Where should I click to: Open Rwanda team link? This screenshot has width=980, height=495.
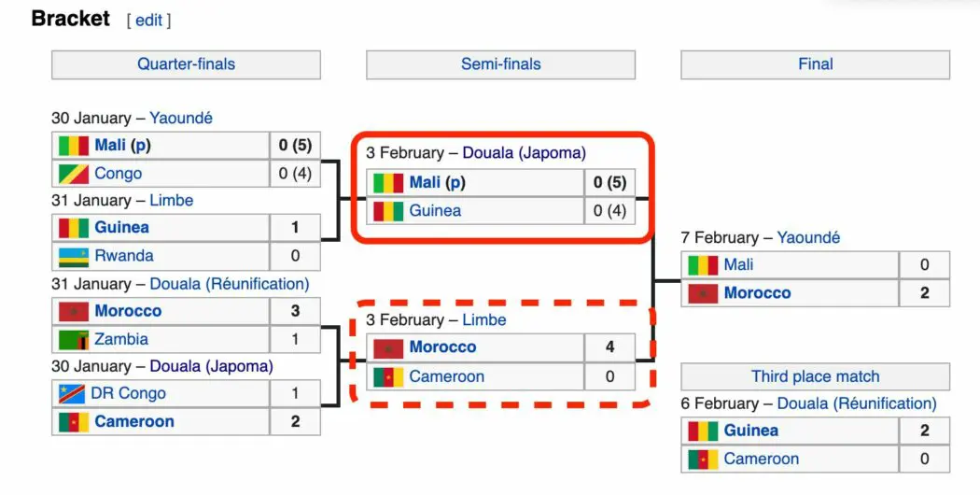tap(124, 255)
